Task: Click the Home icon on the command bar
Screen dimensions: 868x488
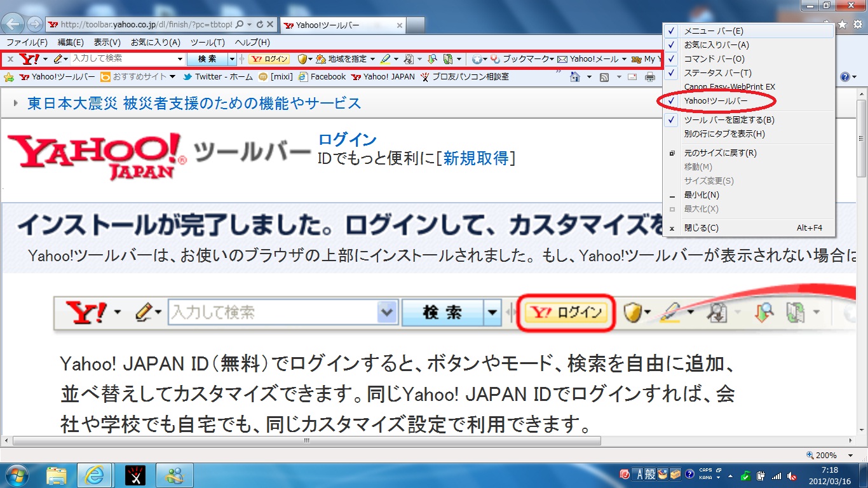Action: click(575, 77)
